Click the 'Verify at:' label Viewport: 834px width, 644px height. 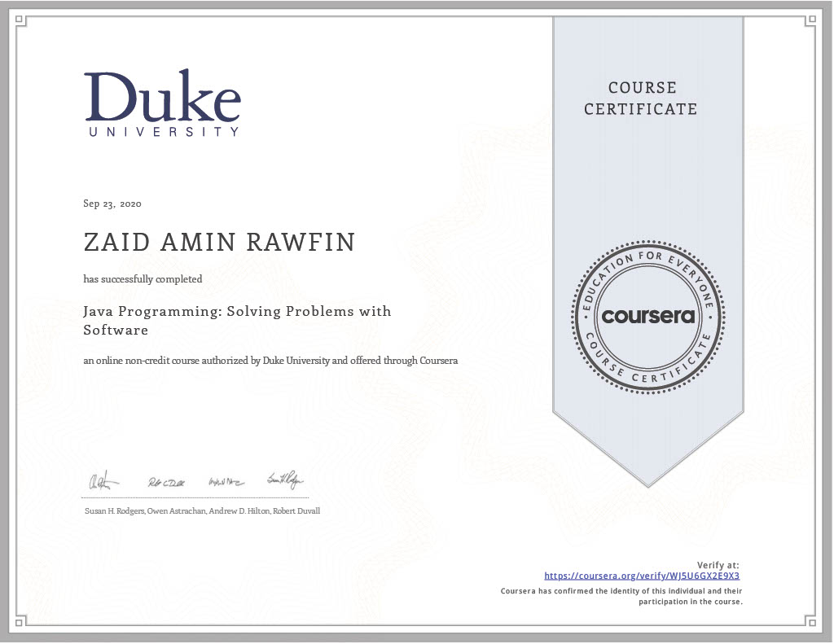tap(718, 564)
